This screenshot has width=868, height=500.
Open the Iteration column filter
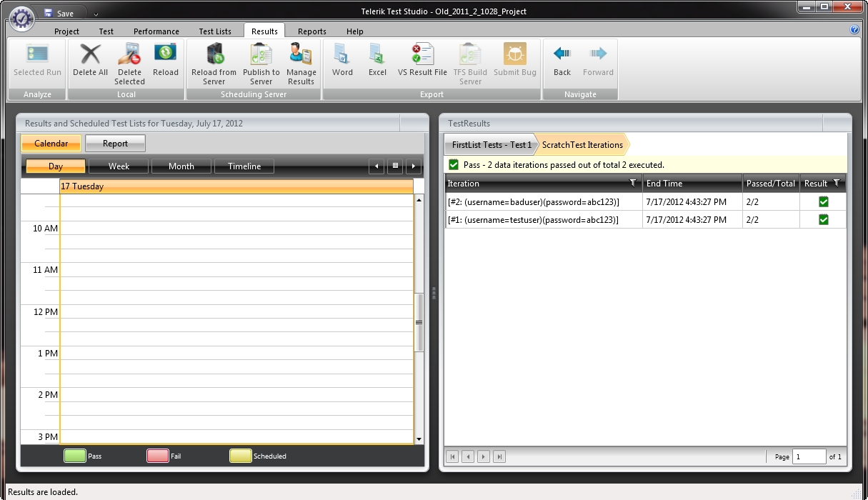[633, 184]
